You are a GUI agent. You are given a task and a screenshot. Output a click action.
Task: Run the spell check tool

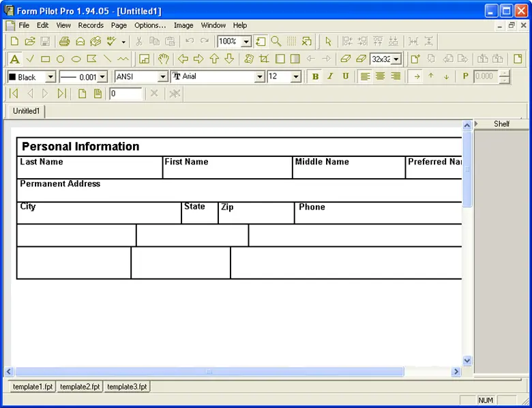point(112,42)
